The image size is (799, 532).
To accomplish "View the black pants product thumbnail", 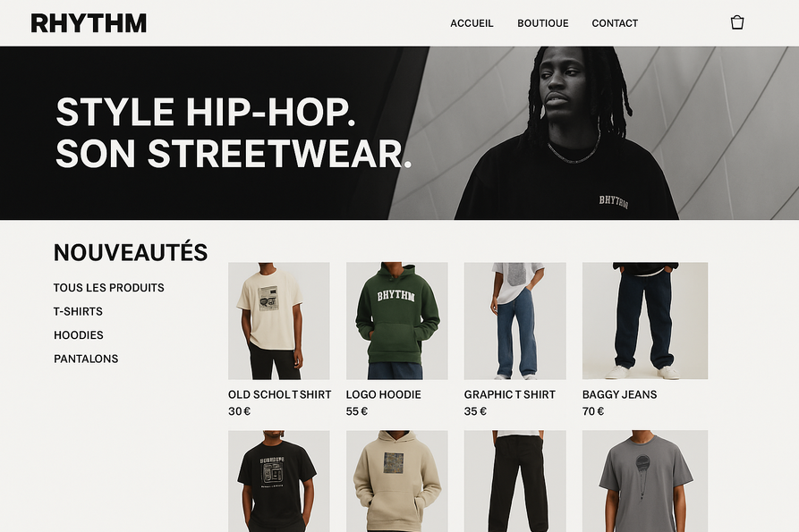I will tap(514, 481).
